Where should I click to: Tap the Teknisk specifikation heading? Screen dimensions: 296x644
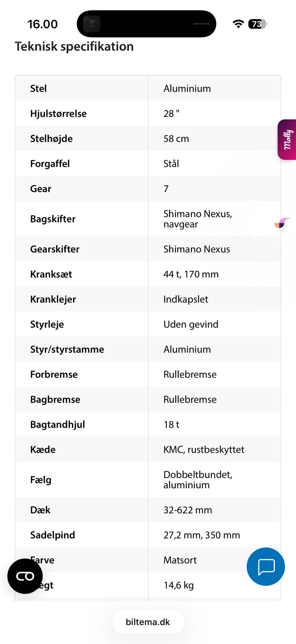(74, 46)
